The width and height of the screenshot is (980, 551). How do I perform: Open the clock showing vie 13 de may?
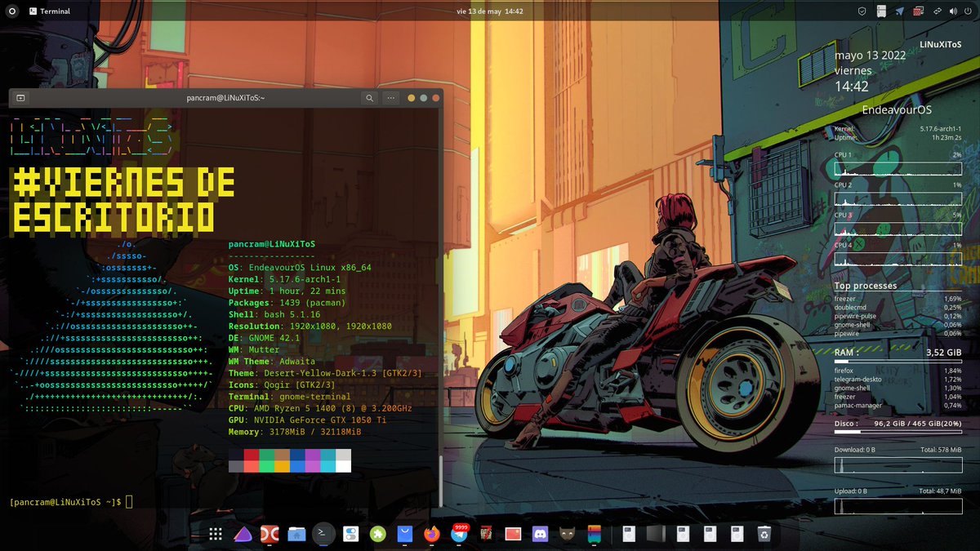pos(489,11)
